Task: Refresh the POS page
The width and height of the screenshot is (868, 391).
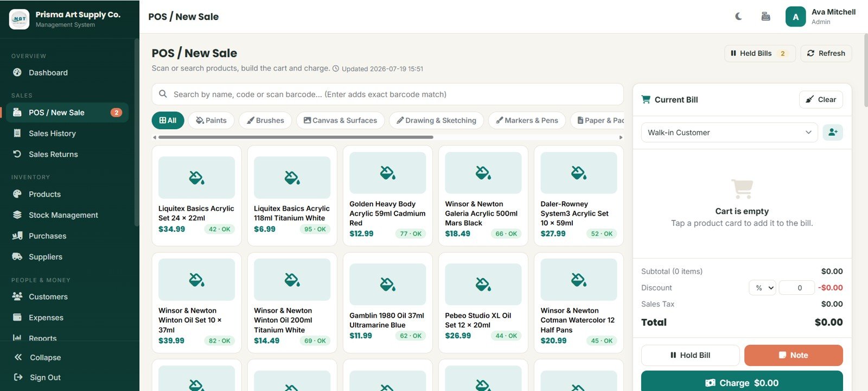Action: pyautogui.click(x=826, y=53)
